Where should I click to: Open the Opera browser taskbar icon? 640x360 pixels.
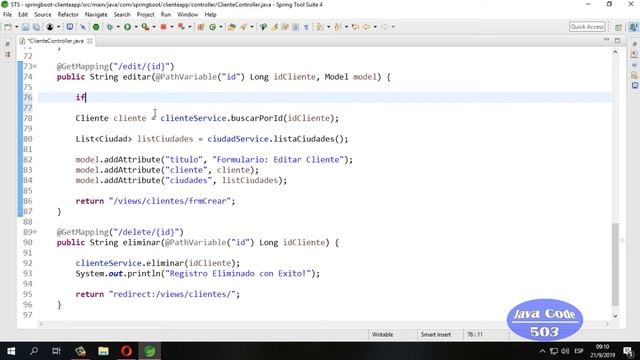(127, 351)
